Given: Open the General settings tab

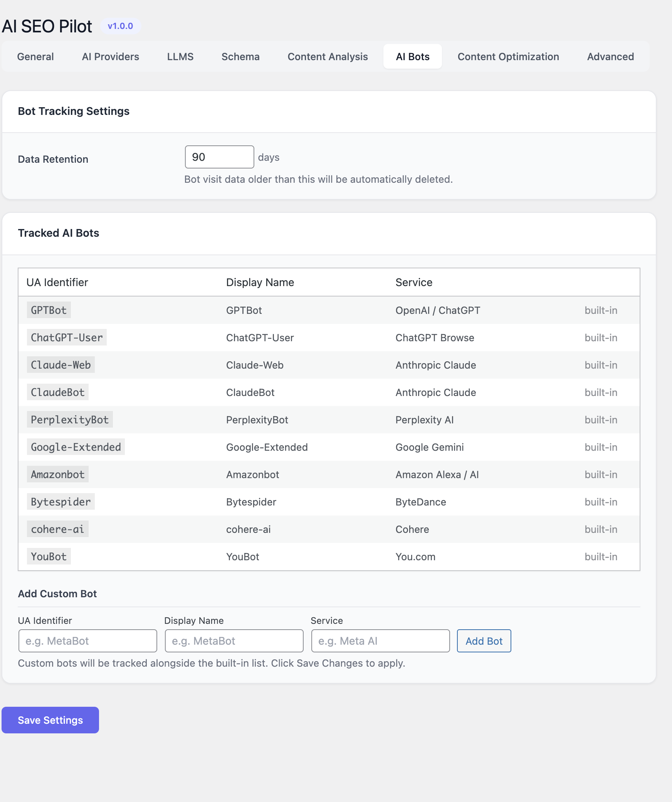Looking at the screenshot, I should (35, 57).
